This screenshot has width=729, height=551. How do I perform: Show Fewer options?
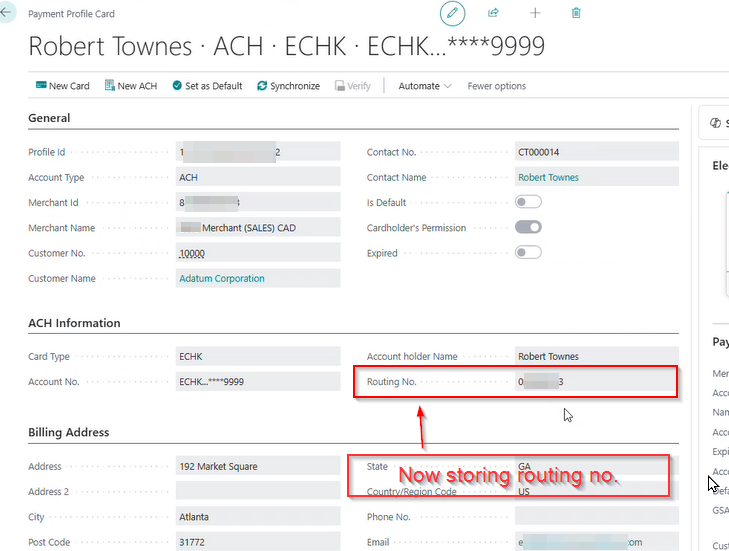[x=497, y=86]
